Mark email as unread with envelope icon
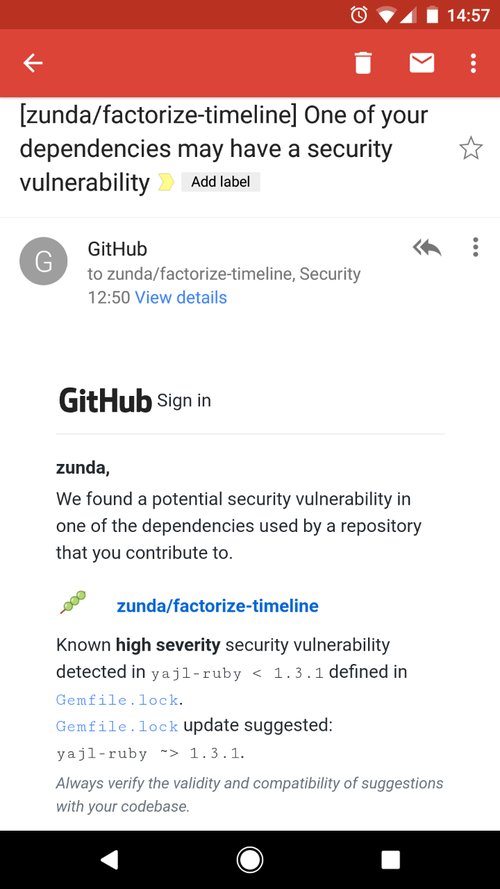 pyautogui.click(x=422, y=63)
